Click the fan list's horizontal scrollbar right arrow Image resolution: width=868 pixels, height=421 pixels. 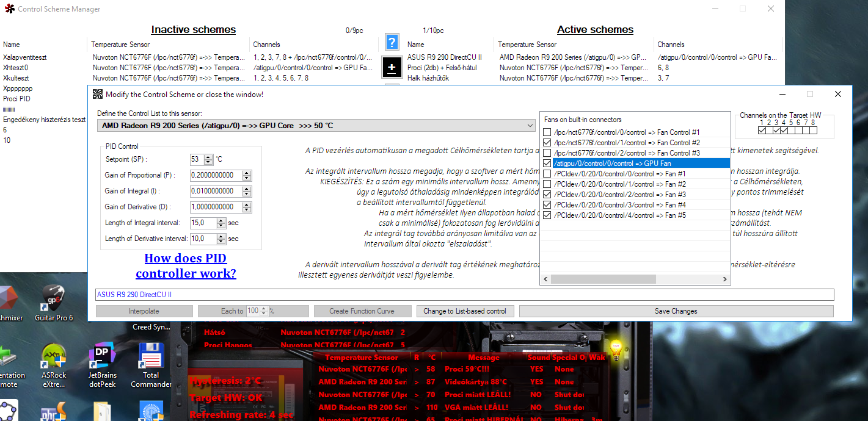(x=724, y=279)
